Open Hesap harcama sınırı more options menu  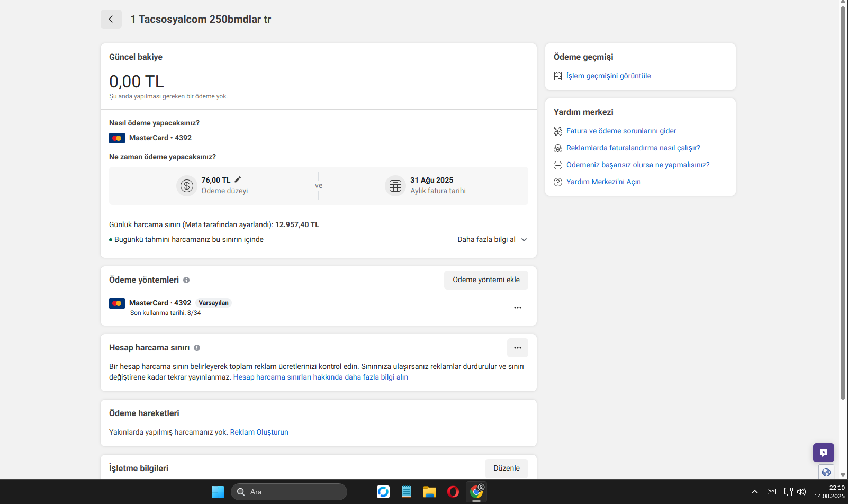[x=518, y=348]
